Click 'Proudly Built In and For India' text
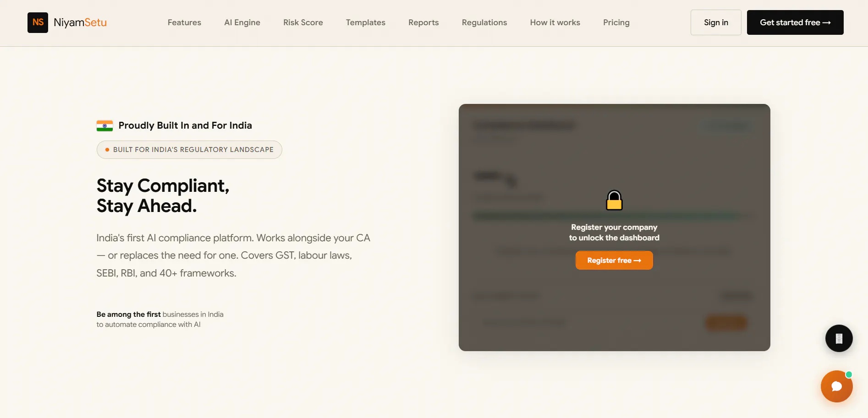Screen dimensions: 868x418 click(185, 125)
